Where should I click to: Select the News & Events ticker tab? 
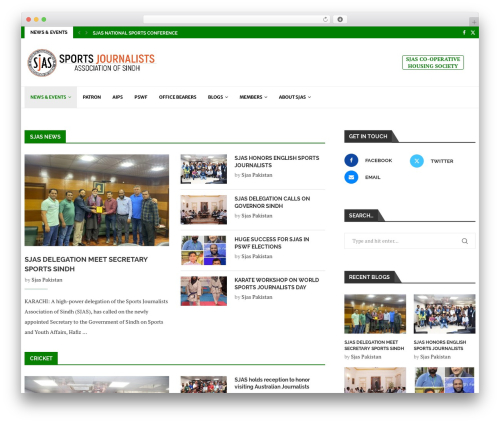click(49, 32)
